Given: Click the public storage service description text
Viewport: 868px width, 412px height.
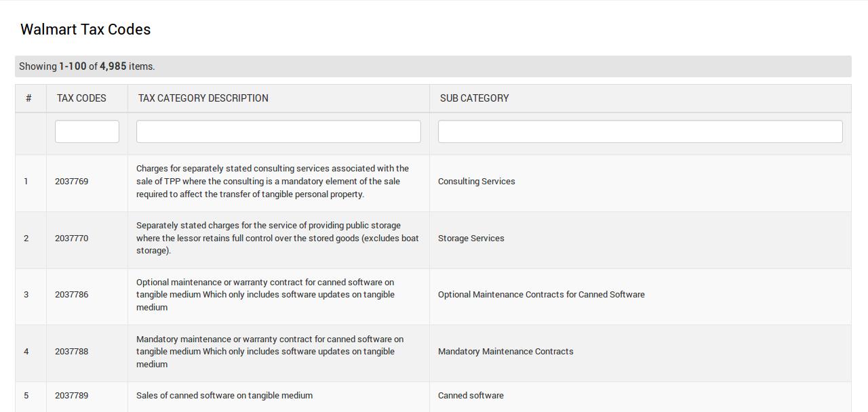Looking at the screenshot, I should [277, 238].
